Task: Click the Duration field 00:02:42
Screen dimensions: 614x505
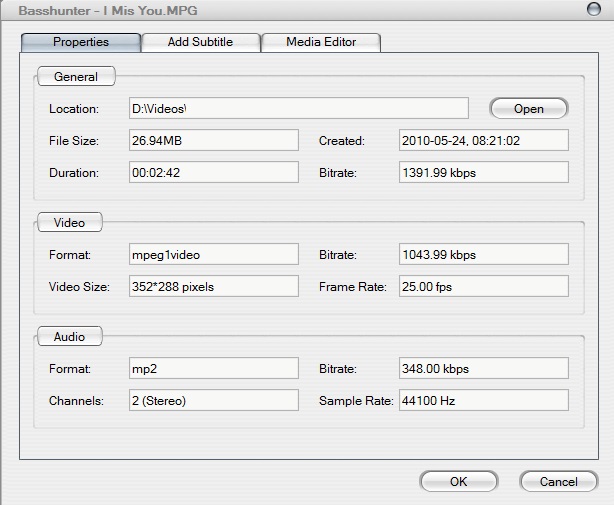Action: [214, 172]
